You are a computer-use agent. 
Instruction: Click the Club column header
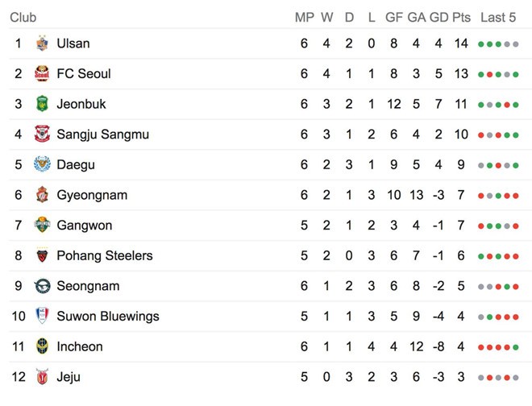pos(23,17)
